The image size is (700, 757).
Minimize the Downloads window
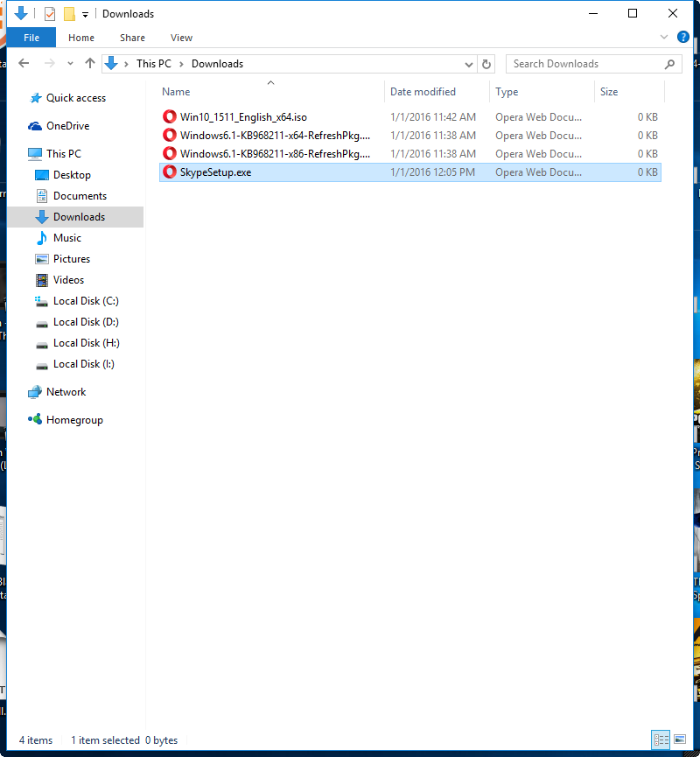click(x=593, y=13)
